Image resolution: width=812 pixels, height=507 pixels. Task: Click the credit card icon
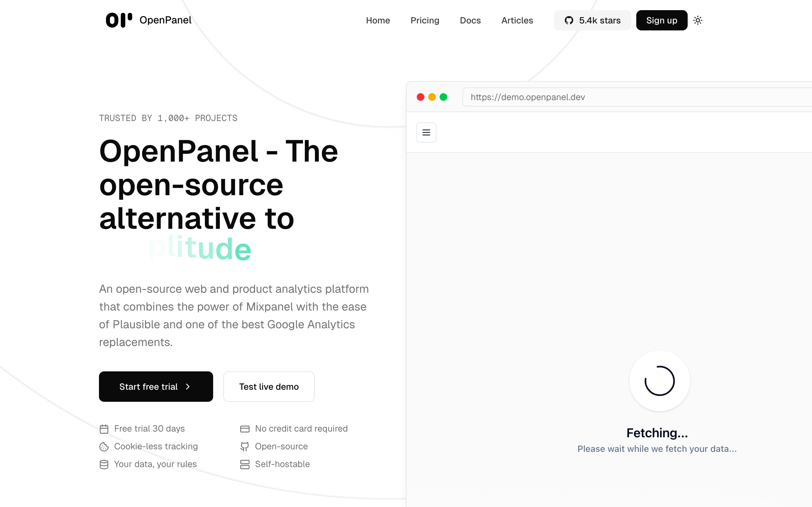pos(245,429)
